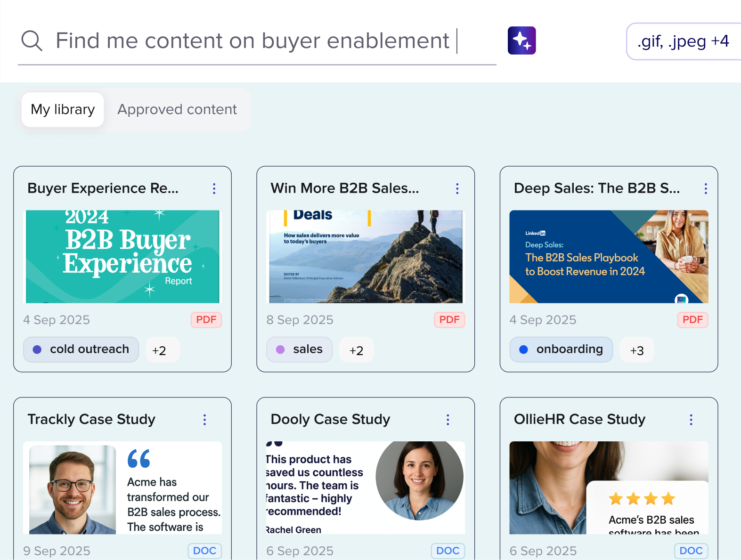Viewport: 741px width, 560px height.
Task: Click the OllieHR Case Study title
Action: pyautogui.click(x=579, y=419)
